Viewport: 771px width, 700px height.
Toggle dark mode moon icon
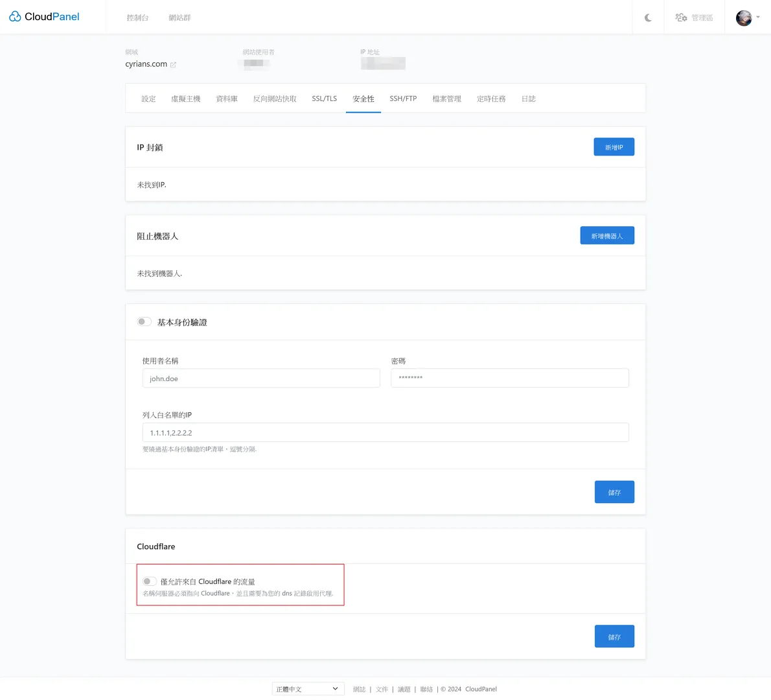[x=648, y=17]
